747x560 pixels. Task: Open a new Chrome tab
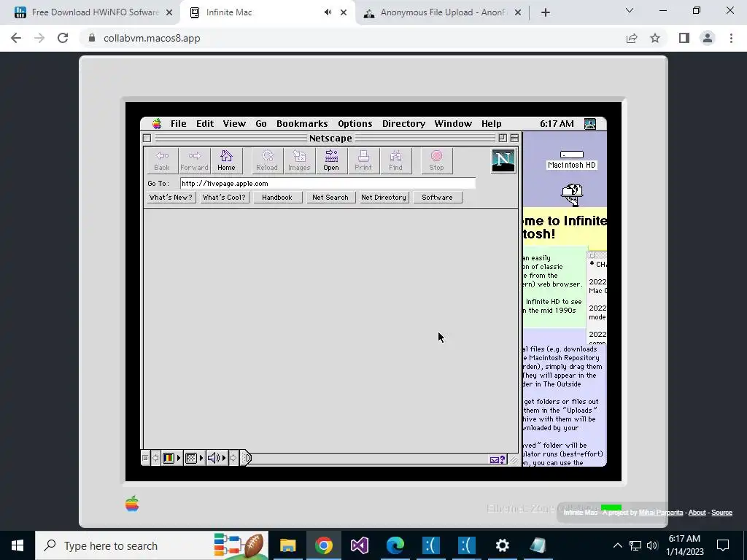pos(546,12)
